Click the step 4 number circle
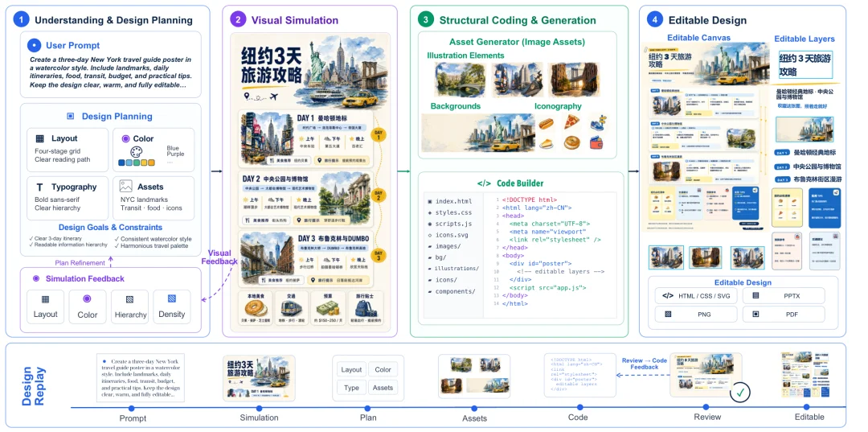Screen dimensions: 868x432 (655, 20)
